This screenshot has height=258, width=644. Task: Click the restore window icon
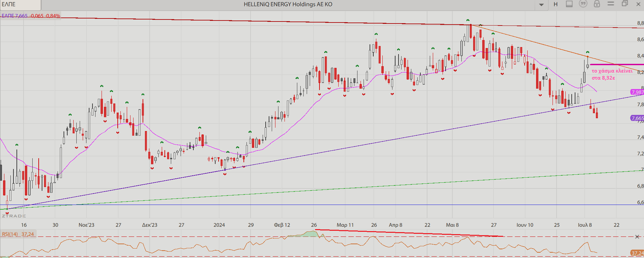[625, 4]
